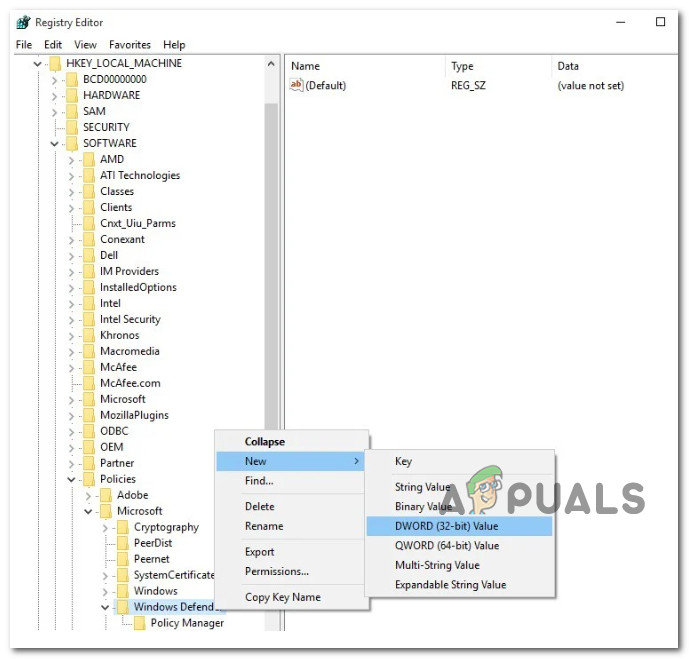Click the SOFTWARE folder icon

[72, 143]
